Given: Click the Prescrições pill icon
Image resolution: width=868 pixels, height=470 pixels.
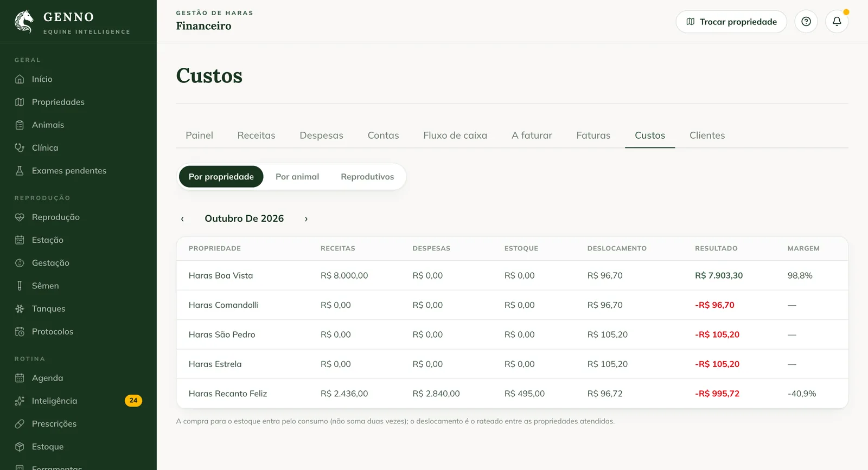Looking at the screenshot, I should [20, 424].
